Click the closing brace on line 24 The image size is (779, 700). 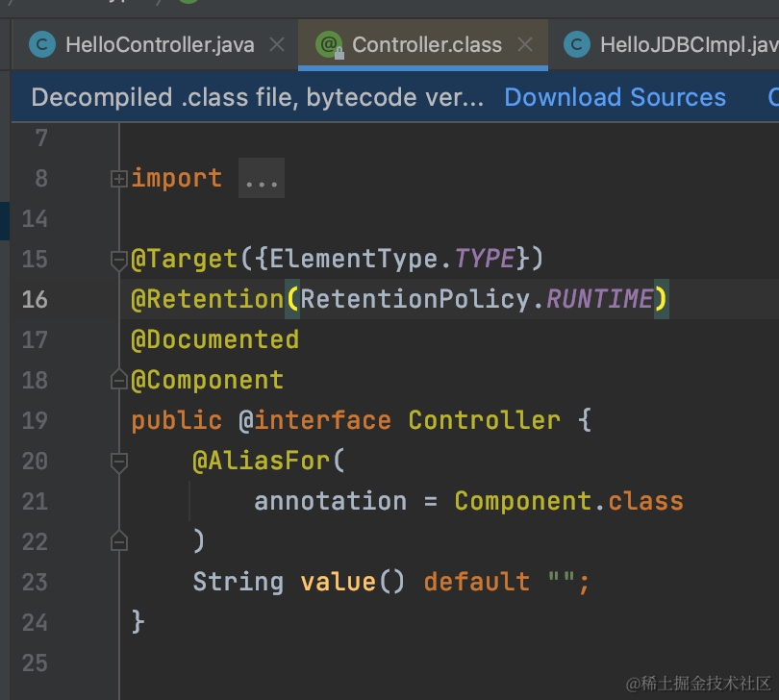[138, 622]
